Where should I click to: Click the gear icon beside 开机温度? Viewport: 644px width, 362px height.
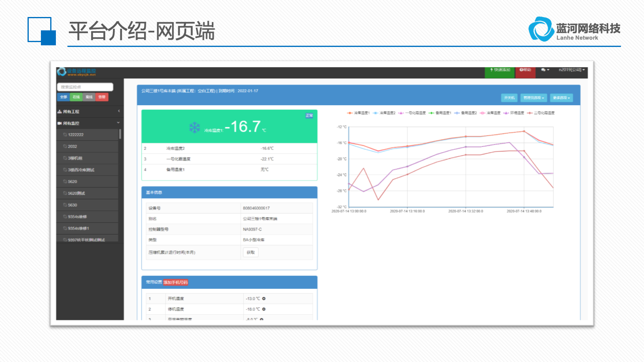264,298
